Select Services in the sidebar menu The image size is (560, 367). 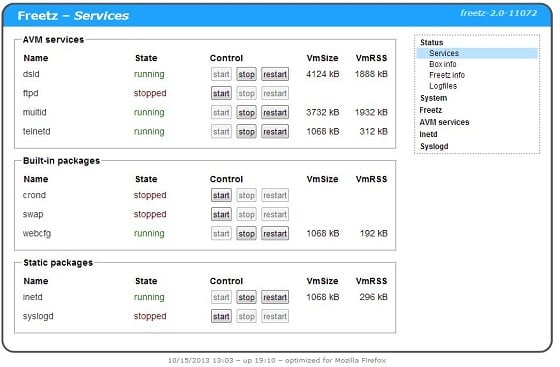(x=477, y=53)
